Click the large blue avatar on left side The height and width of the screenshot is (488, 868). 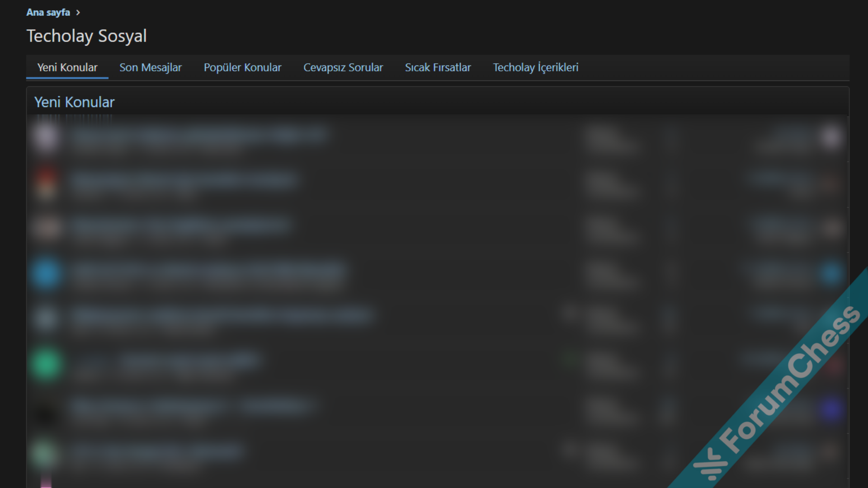coord(46,273)
